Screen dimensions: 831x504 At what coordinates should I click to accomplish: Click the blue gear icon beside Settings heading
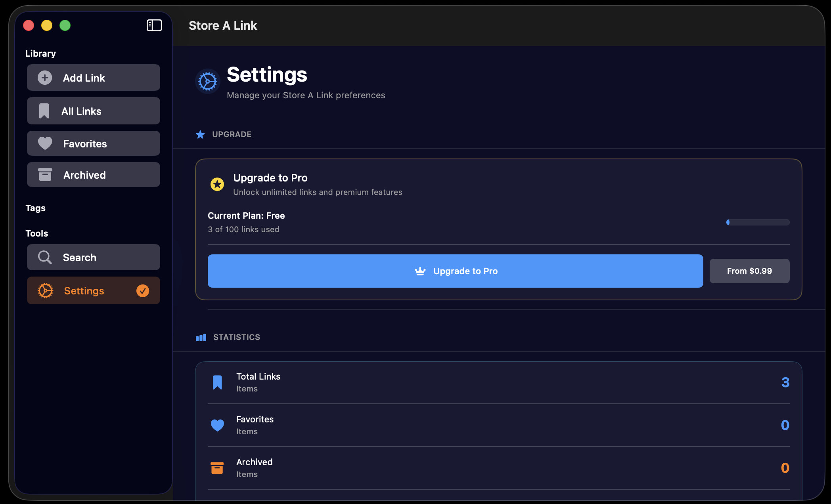[x=207, y=82]
